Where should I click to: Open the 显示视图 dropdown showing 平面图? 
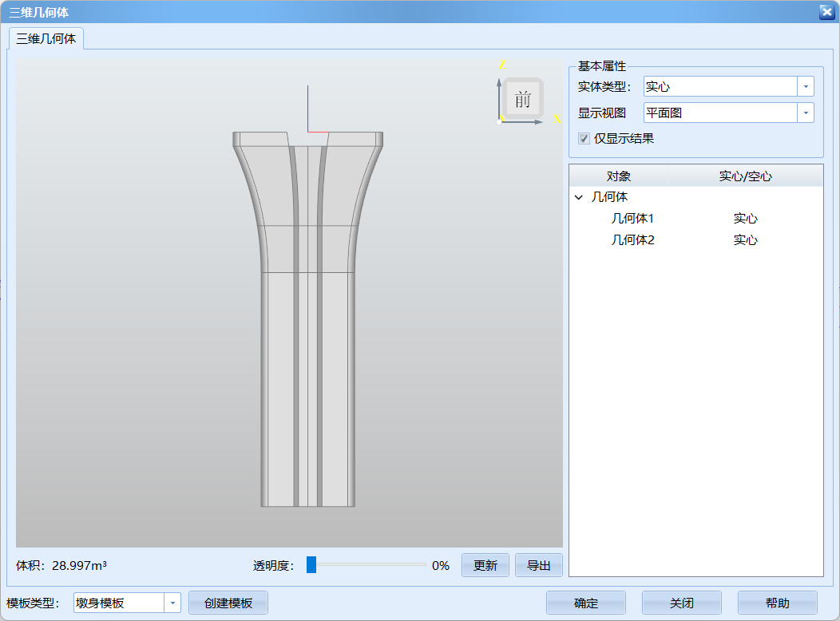click(806, 113)
